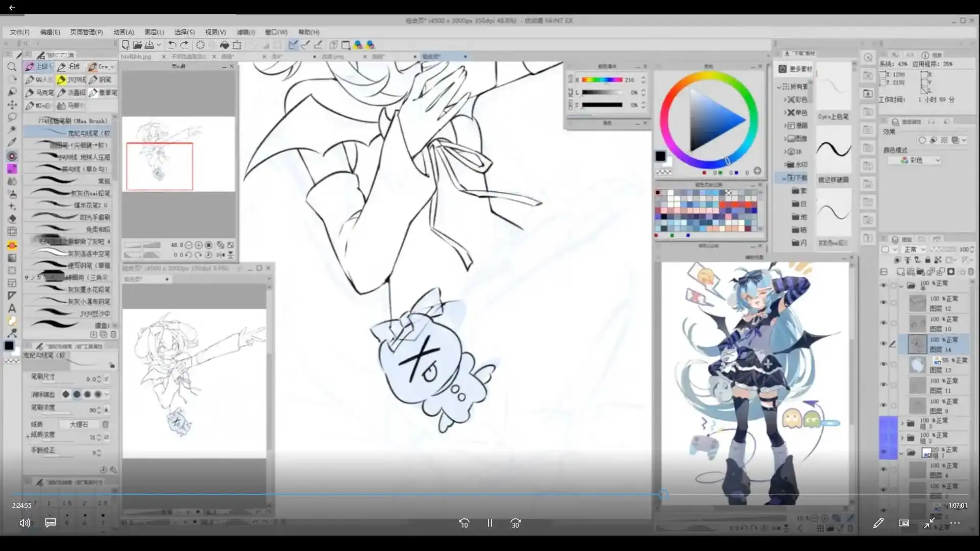Pick the Eyedropper tool
Screen dimensions: 980x551
[12, 142]
